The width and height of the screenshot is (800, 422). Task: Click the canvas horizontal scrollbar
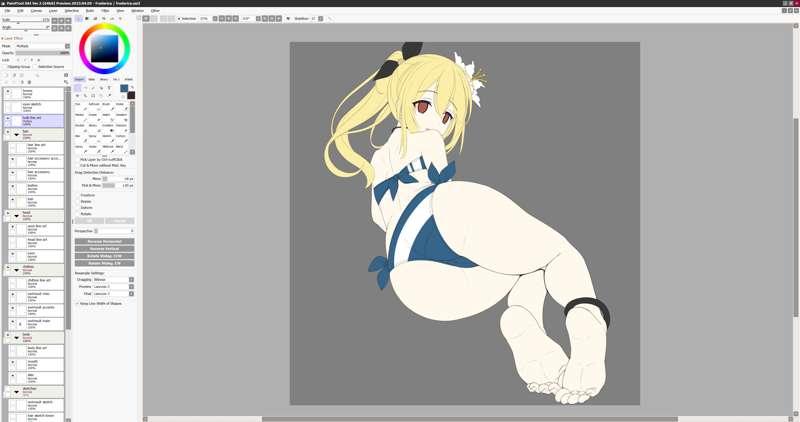click(x=469, y=419)
